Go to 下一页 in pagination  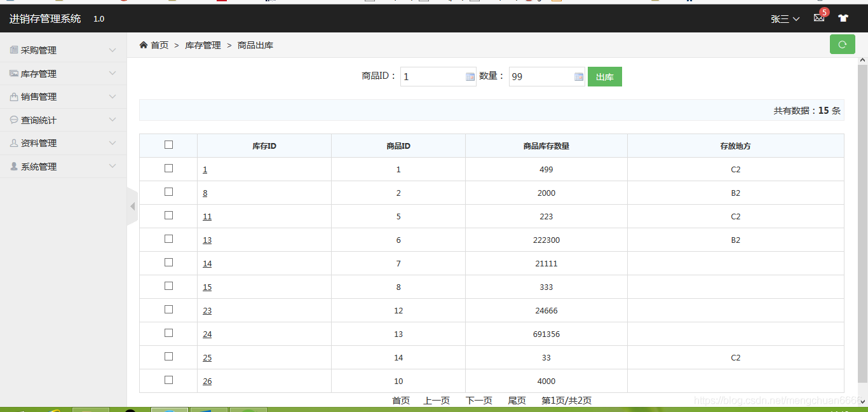tap(479, 401)
